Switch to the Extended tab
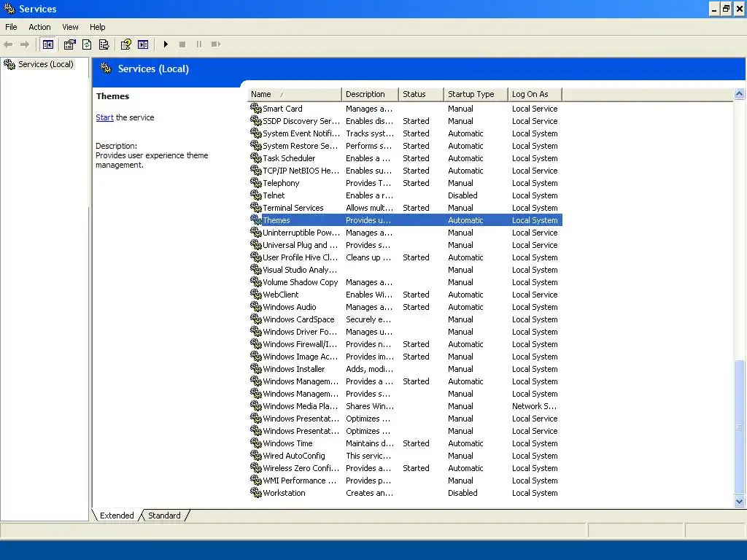This screenshot has width=747, height=560. click(117, 516)
